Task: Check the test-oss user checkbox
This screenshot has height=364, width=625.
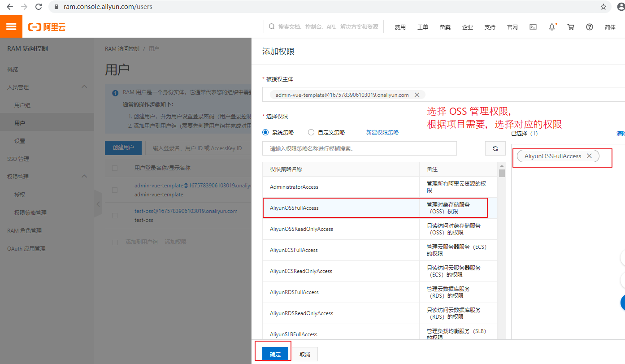Action: [115, 216]
